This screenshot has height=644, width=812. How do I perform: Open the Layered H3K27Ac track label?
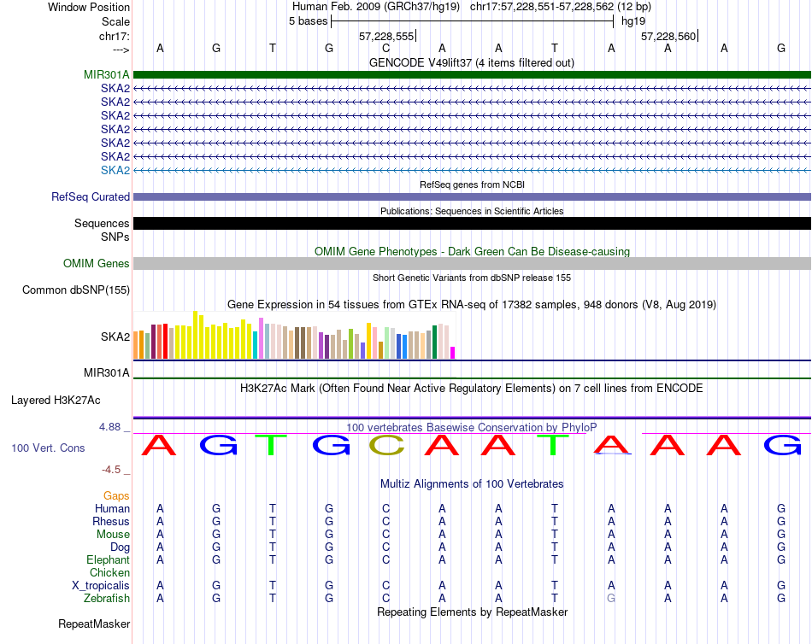(56, 401)
